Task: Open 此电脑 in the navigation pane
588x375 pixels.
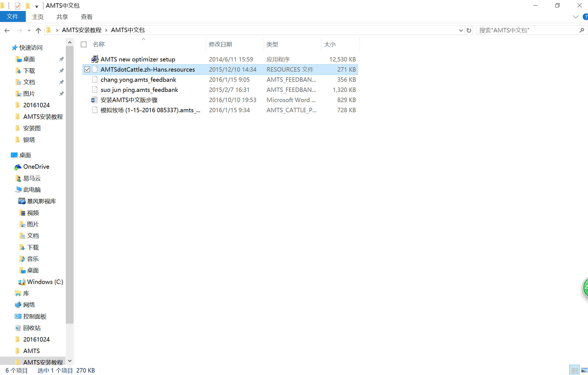Action: pos(32,190)
